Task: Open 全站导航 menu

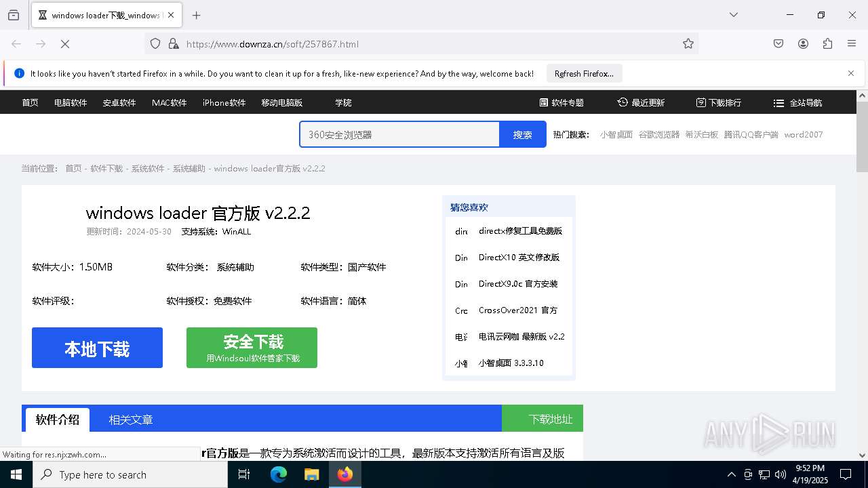Action: coord(797,103)
